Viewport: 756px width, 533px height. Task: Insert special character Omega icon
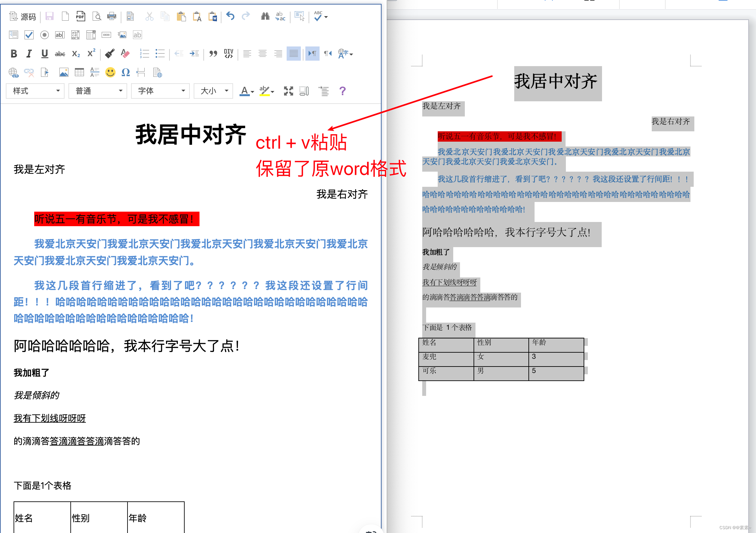tap(126, 72)
